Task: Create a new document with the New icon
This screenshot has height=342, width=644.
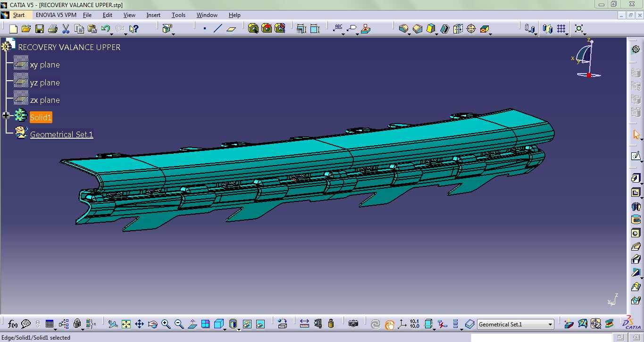Action: pyautogui.click(x=13, y=29)
